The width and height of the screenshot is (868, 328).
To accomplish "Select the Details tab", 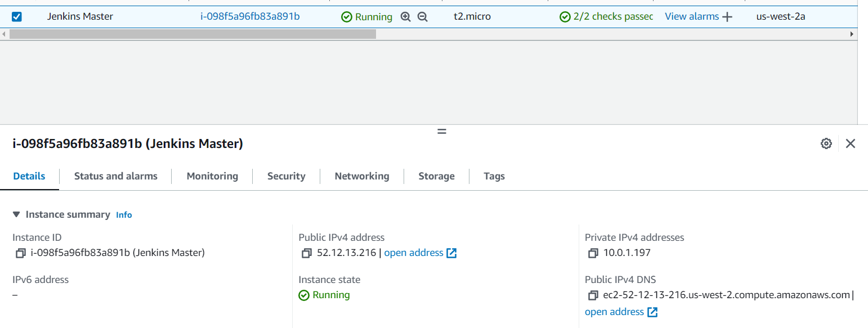I will (29, 176).
